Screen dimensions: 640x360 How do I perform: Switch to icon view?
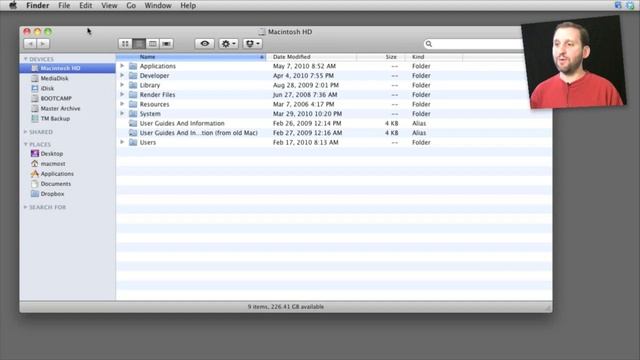click(125, 44)
